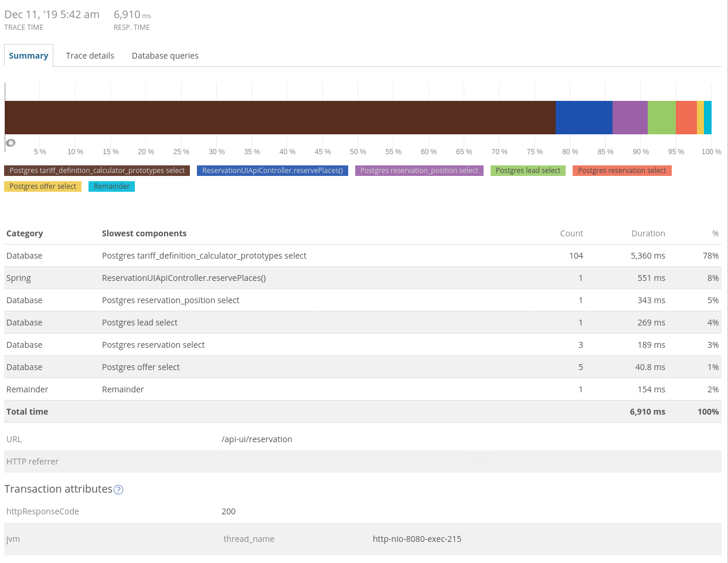Click the jvm attribute label
Image resolution: width=728 pixels, height=563 pixels.
13,539
